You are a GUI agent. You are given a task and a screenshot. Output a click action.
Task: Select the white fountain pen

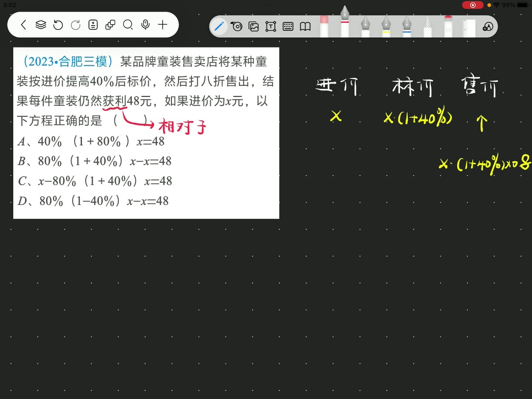click(365, 26)
